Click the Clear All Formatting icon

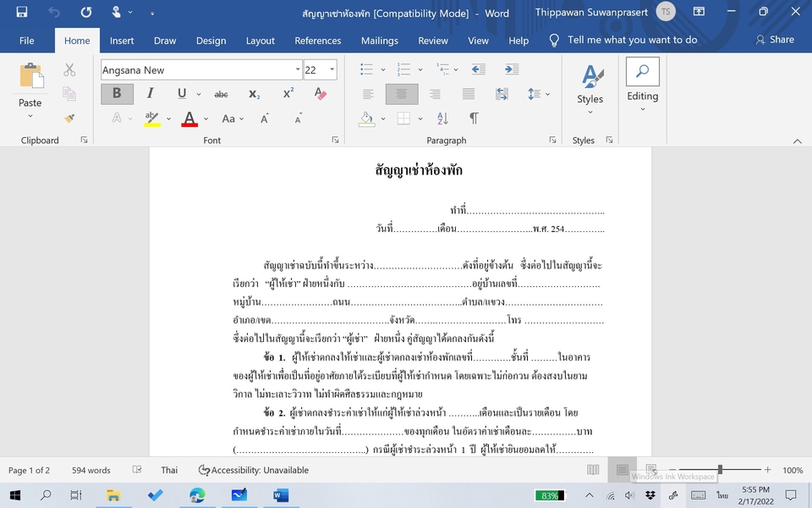(x=320, y=93)
